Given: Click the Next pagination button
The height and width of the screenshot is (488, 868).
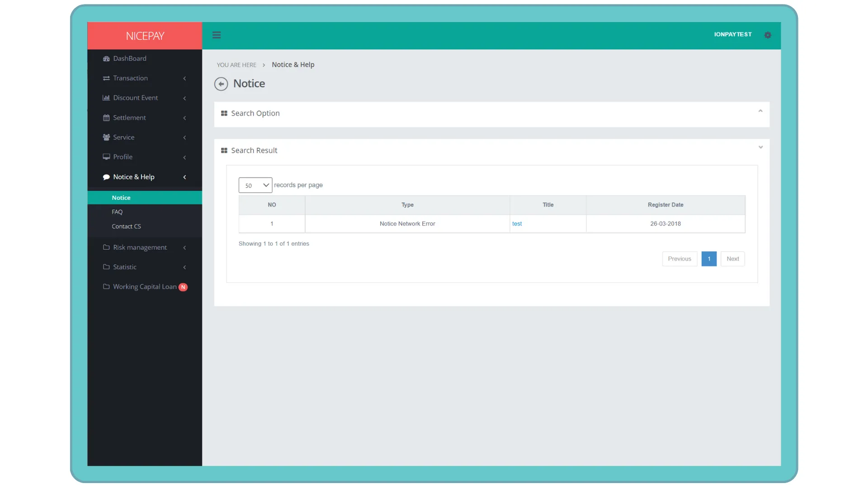Looking at the screenshot, I should pyautogui.click(x=733, y=259).
